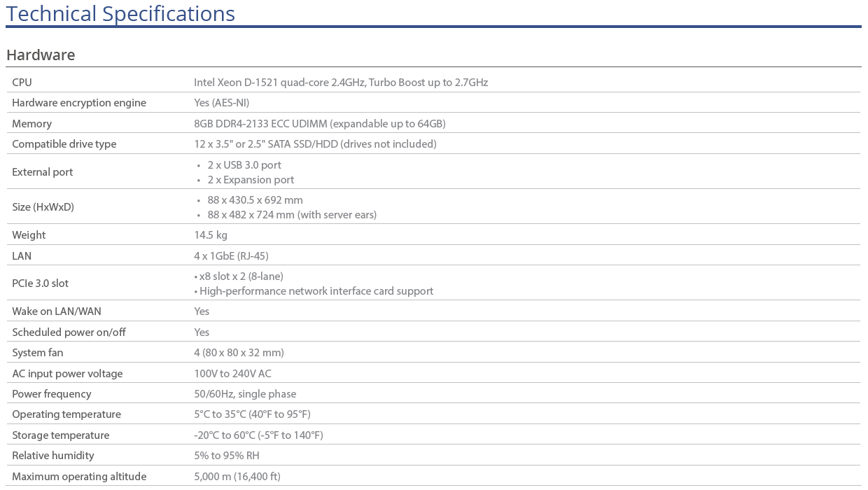
Task: Click the 8GB DDR4-2133 ECC UDIMM memory value
Action: click(x=319, y=123)
